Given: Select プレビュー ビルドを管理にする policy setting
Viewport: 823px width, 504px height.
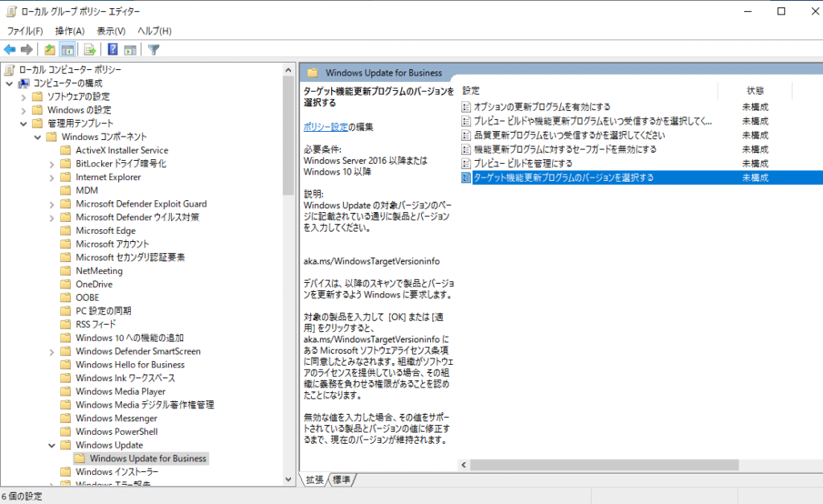Looking at the screenshot, I should (x=522, y=163).
